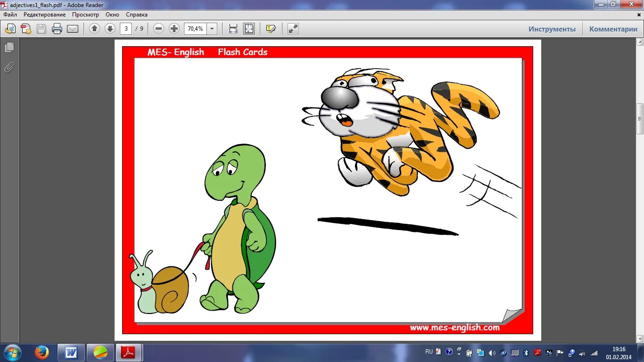
Task: Click the Save file floppy icon
Action: [41, 29]
